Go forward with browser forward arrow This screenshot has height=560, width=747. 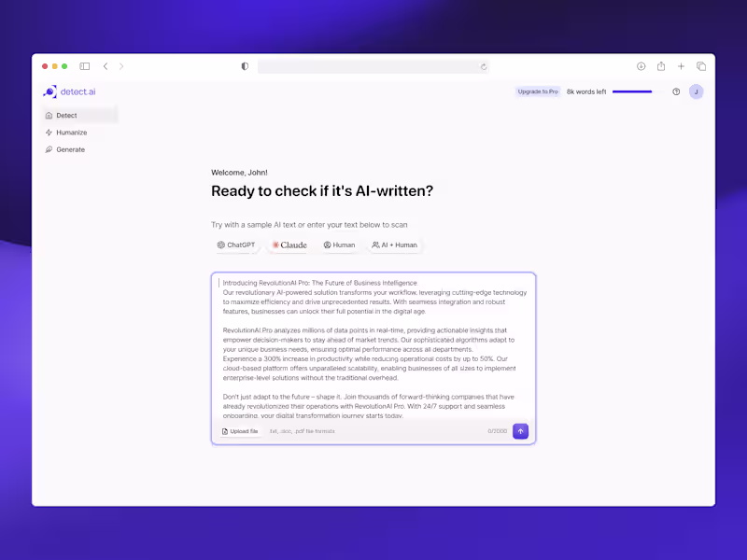tap(121, 66)
